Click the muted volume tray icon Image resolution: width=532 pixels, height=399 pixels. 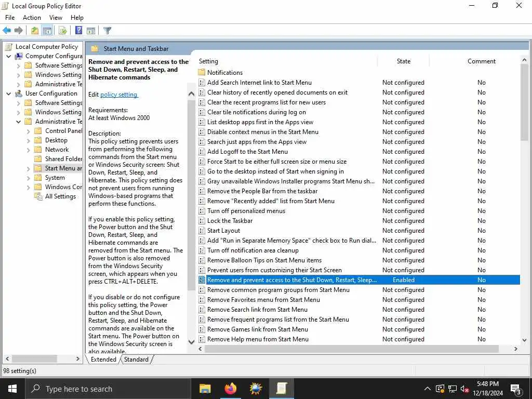coord(464,389)
